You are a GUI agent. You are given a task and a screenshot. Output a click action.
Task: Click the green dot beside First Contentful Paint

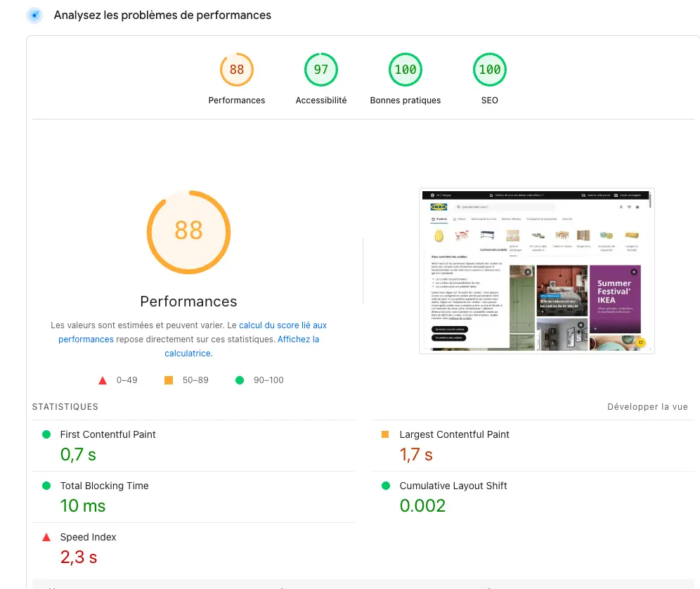pyautogui.click(x=46, y=434)
